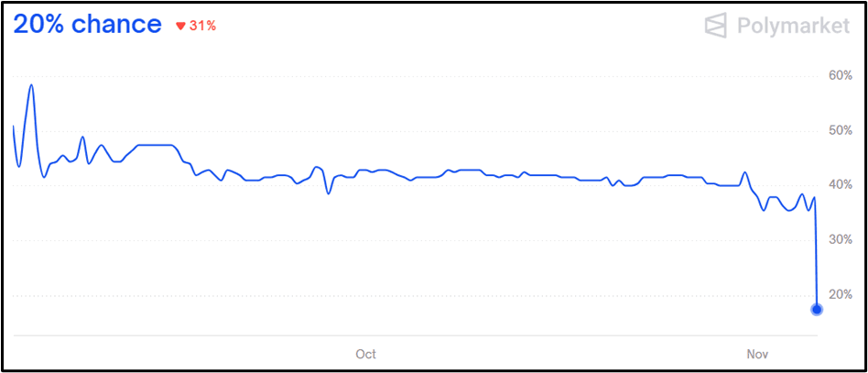The image size is (868, 373).
Task: Click the highest peak of the blue line
Action: tap(32, 85)
